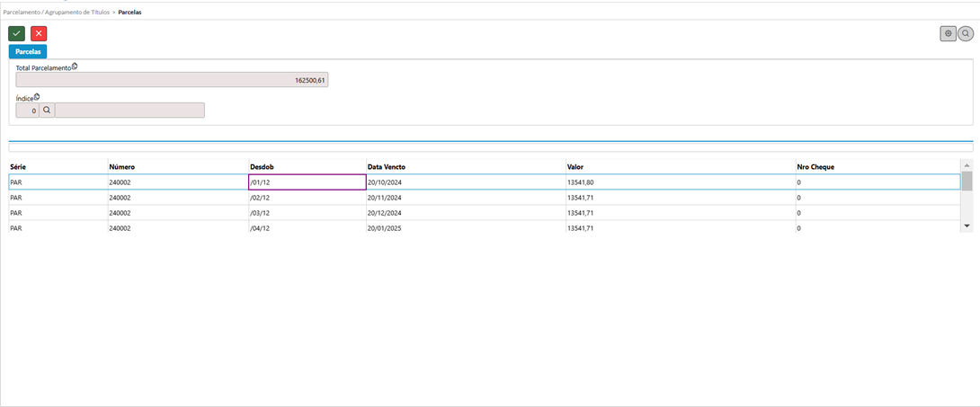Click the Série cell PAR in the /03/12 row
Image resolution: width=980 pixels, height=407 pixels.
tap(58, 213)
